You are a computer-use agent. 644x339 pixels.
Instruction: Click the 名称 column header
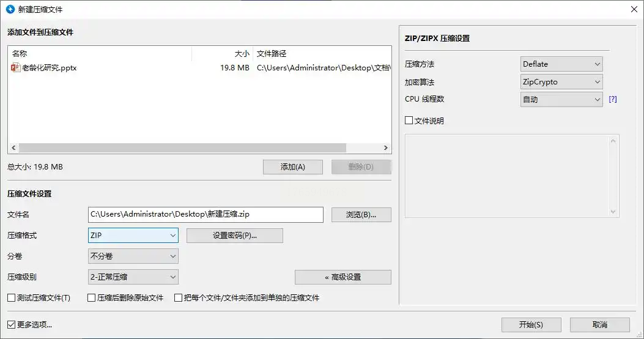click(x=100, y=53)
